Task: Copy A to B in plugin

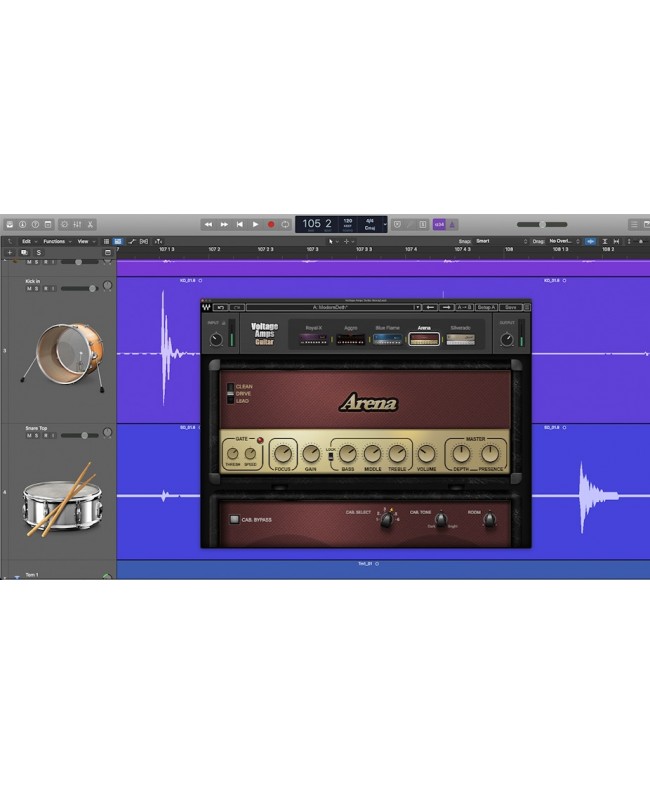Action: click(x=464, y=307)
